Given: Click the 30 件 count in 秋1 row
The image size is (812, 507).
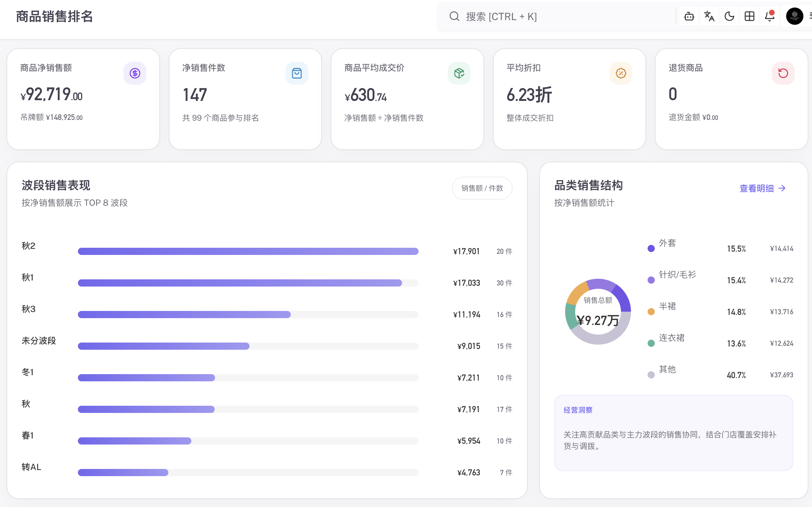Looking at the screenshot, I should click(x=504, y=283).
